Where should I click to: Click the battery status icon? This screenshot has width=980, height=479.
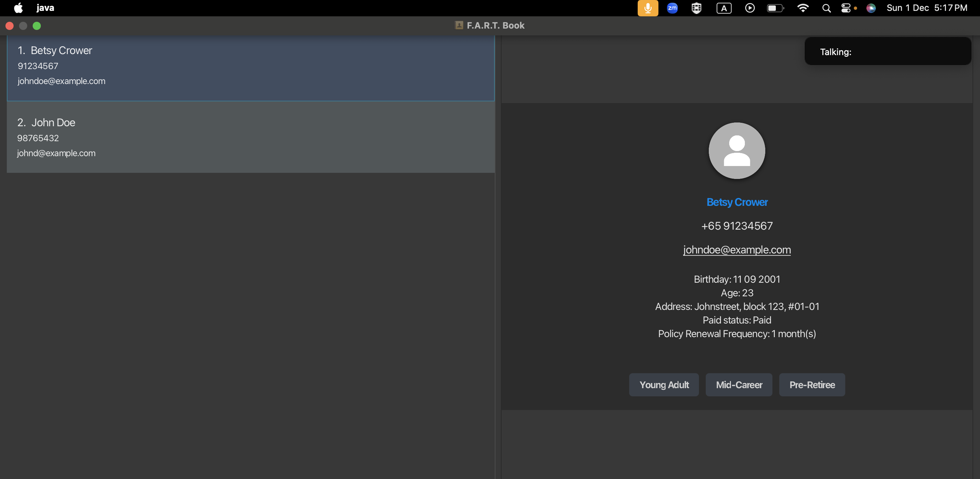pos(775,8)
